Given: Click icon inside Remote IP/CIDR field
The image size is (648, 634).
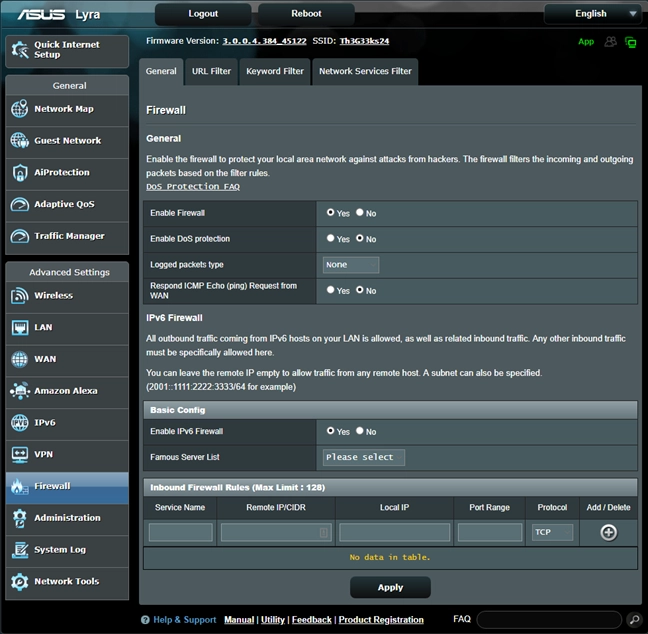Looking at the screenshot, I should (324, 532).
